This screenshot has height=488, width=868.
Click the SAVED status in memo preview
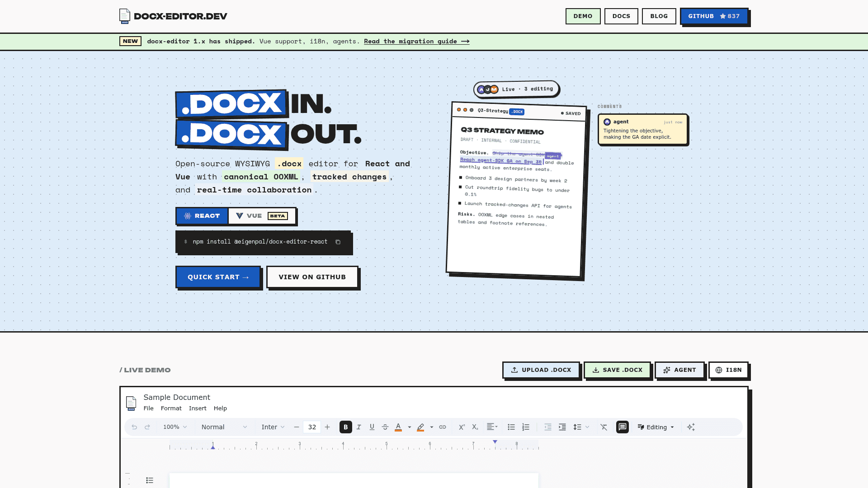coord(571,113)
